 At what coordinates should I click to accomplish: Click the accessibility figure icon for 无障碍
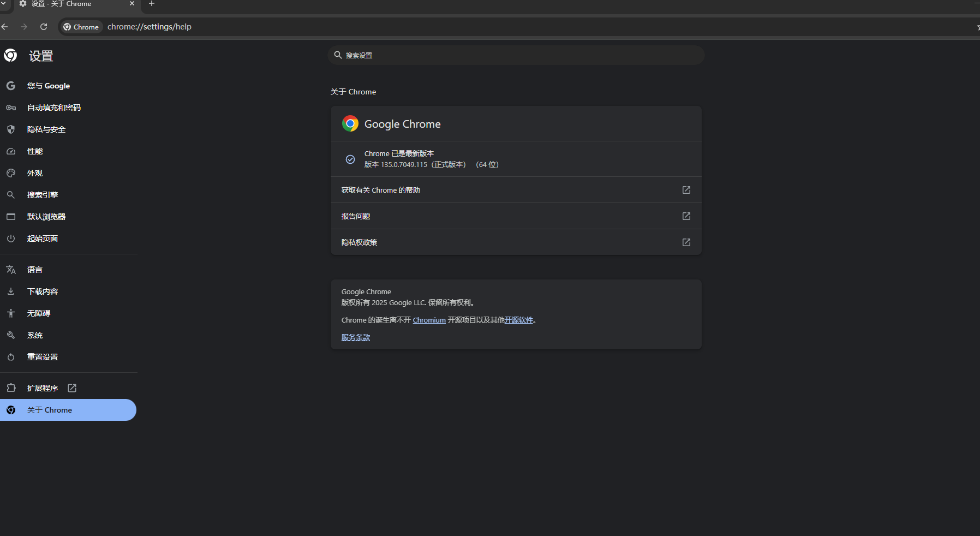tap(11, 313)
